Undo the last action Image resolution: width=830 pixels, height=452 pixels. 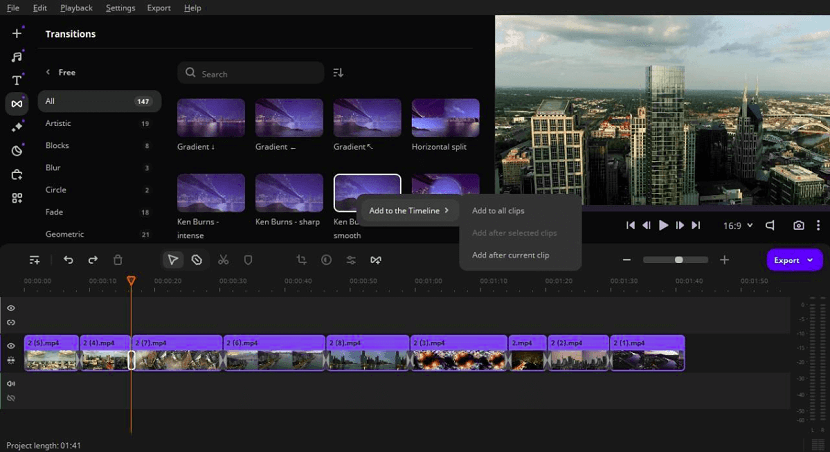[68, 260]
